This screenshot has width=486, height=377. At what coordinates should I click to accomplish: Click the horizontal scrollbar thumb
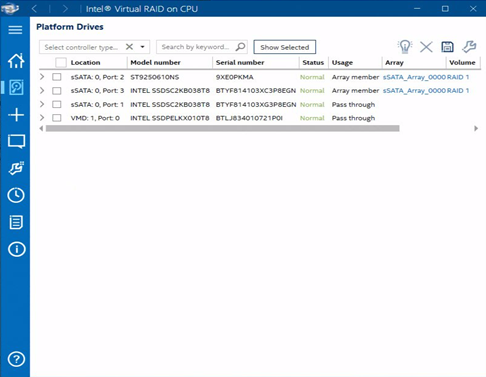coord(223,128)
